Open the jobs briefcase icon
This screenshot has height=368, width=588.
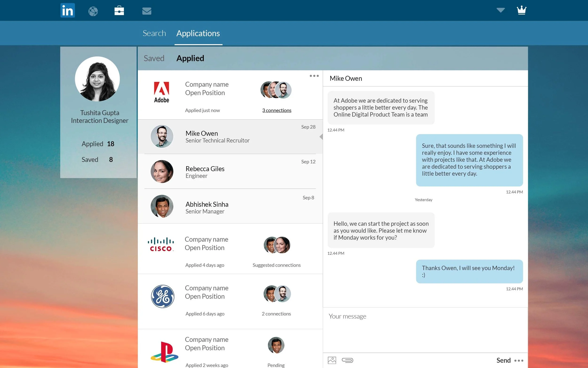[x=119, y=11]
